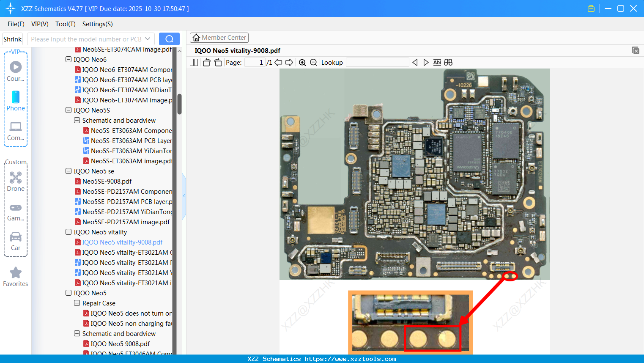Collapse the IQOO Neo5 vitality node
This screenshot has height=363, width=644.
point(69,232)
